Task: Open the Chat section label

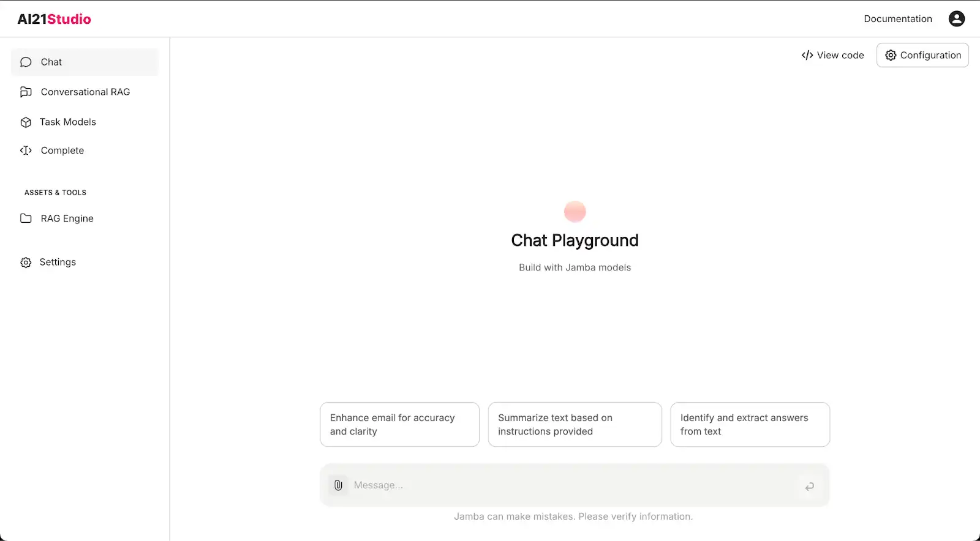Action: coord(51,62)
